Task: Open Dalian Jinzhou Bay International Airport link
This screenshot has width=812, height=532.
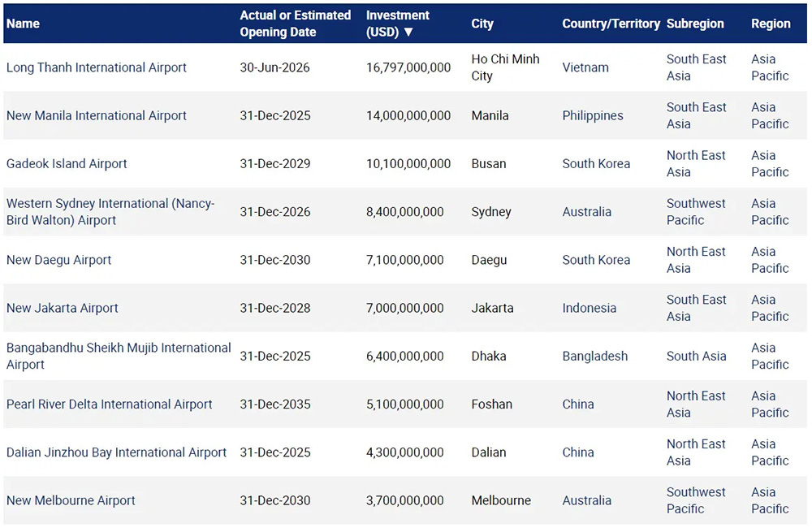Action: pyautogui.click(x=116, y=452)
